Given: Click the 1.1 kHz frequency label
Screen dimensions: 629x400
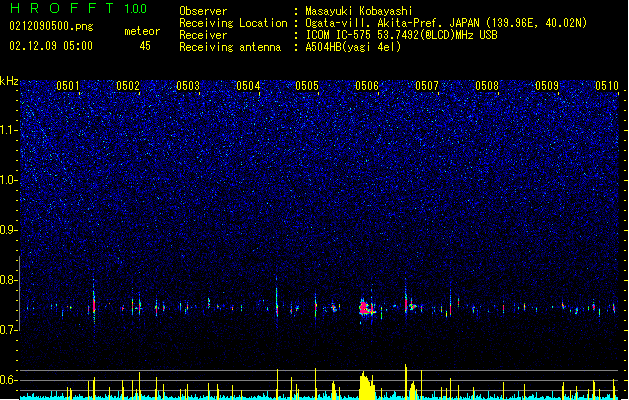Looking at the screenshot, I should (9, 131).
